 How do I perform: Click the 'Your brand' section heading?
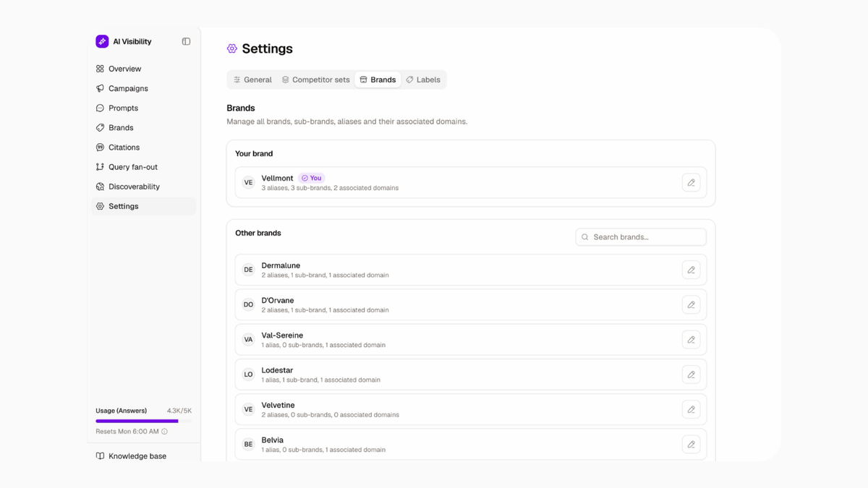click(x=254, y=153)
